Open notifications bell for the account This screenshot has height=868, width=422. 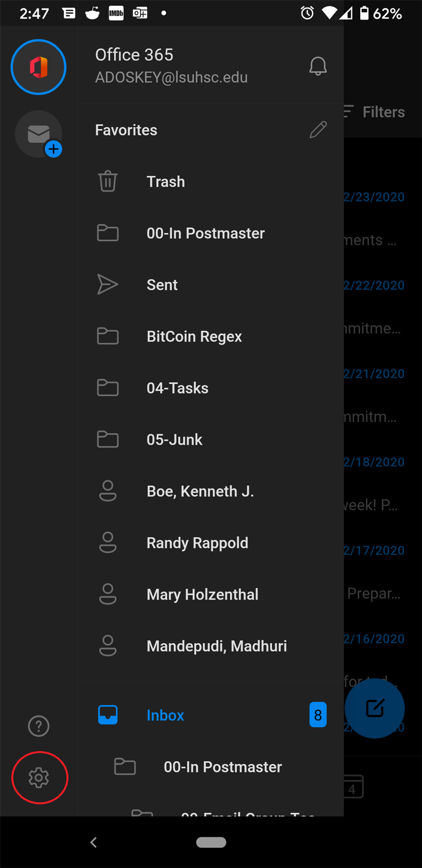point(318,66)
